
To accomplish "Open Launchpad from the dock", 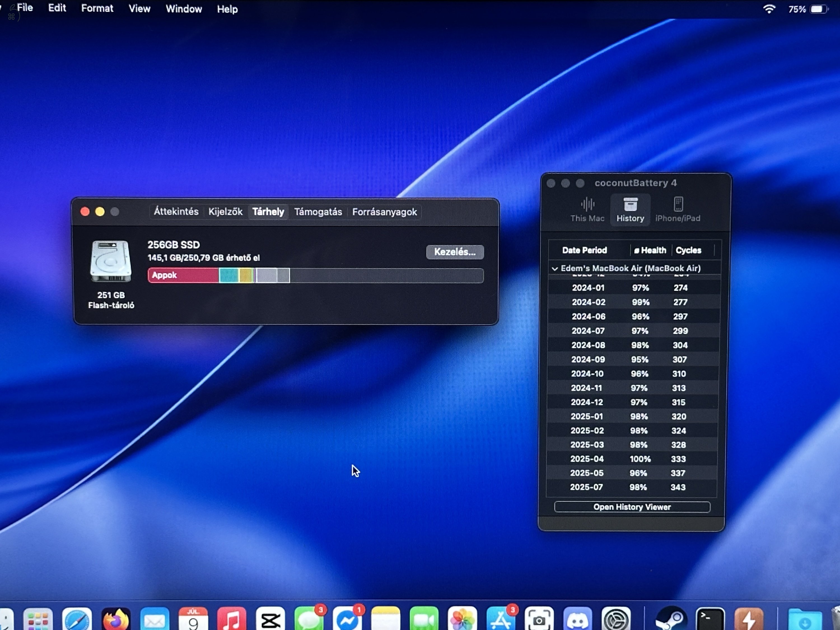I will tap(38, 619).
